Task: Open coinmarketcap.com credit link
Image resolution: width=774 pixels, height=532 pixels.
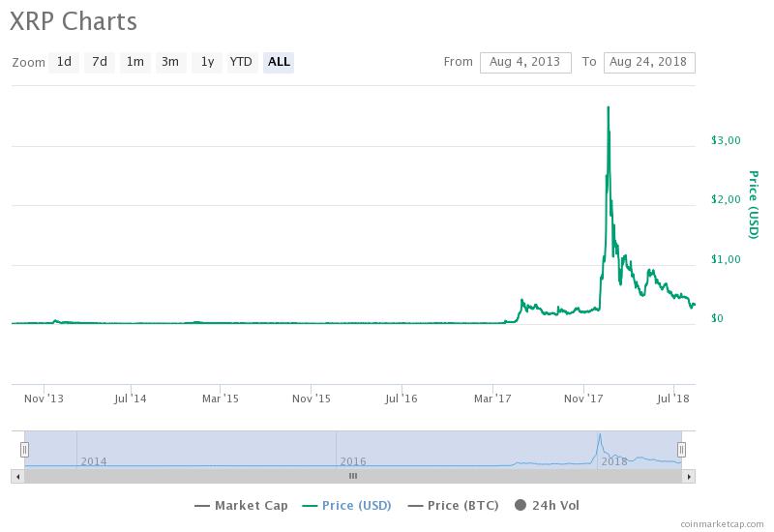Action: point(722,524)
